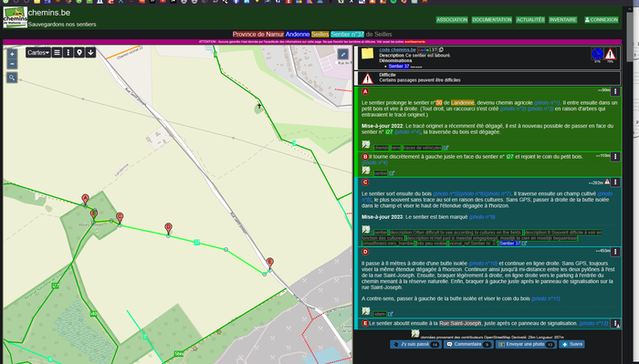Zoom out of the map
The width and height of the screenshot is (639, 364).
point(12,64)
